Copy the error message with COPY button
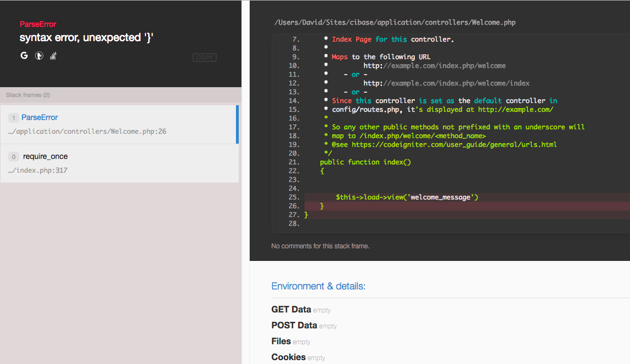This screenshot has height=364, width=630. 205,58
